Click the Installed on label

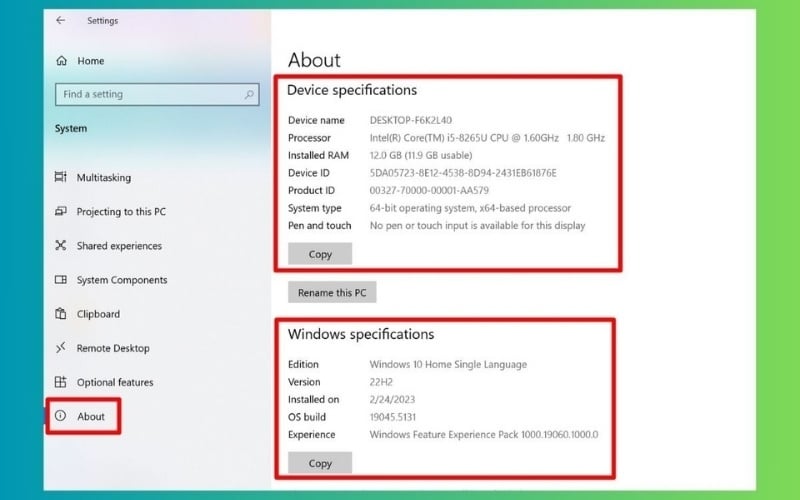(x=314, y=399)
